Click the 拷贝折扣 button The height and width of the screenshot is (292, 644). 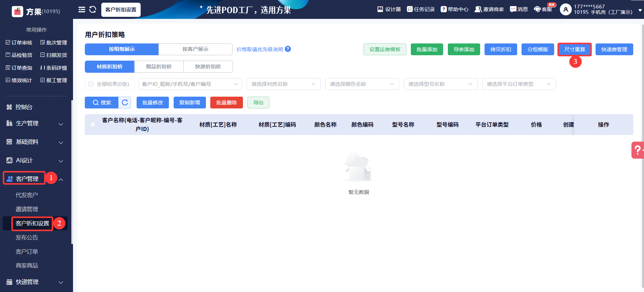(x=501, y=50)
